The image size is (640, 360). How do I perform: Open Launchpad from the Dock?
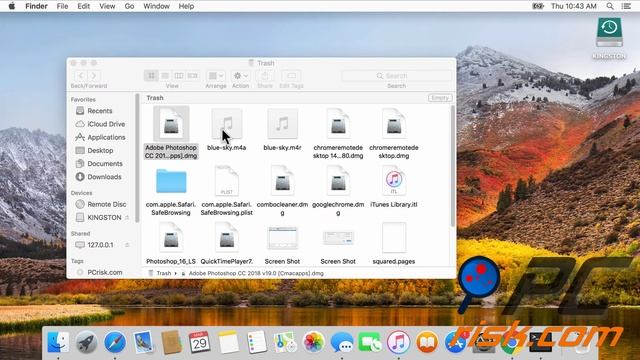(86, 342)
